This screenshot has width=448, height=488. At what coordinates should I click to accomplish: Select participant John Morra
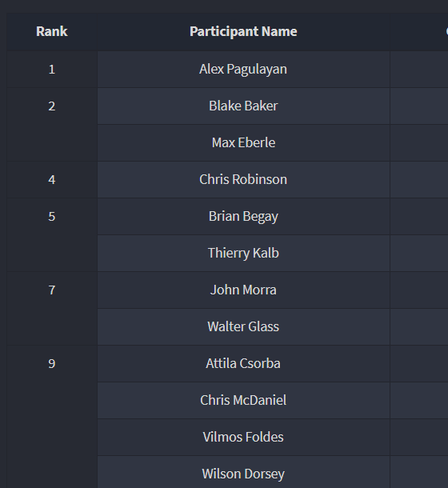243,290
